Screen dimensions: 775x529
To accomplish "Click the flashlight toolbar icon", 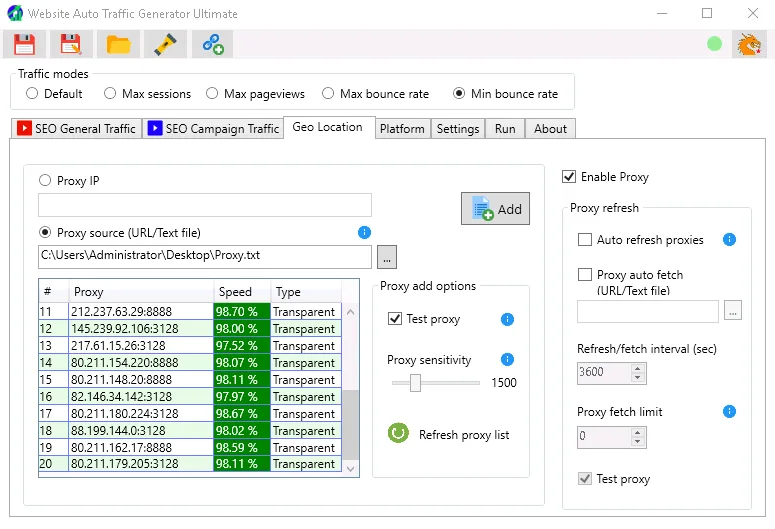I will [165, 44].
